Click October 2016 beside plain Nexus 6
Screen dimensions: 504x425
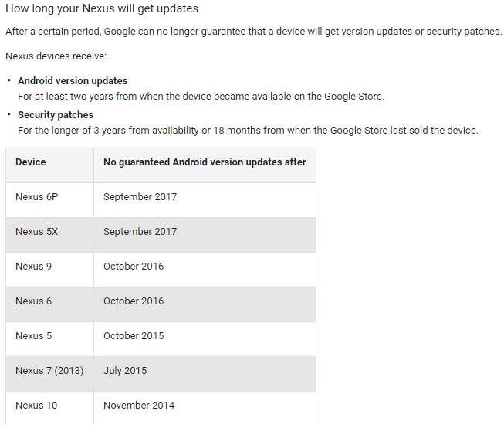click(134, 301)
